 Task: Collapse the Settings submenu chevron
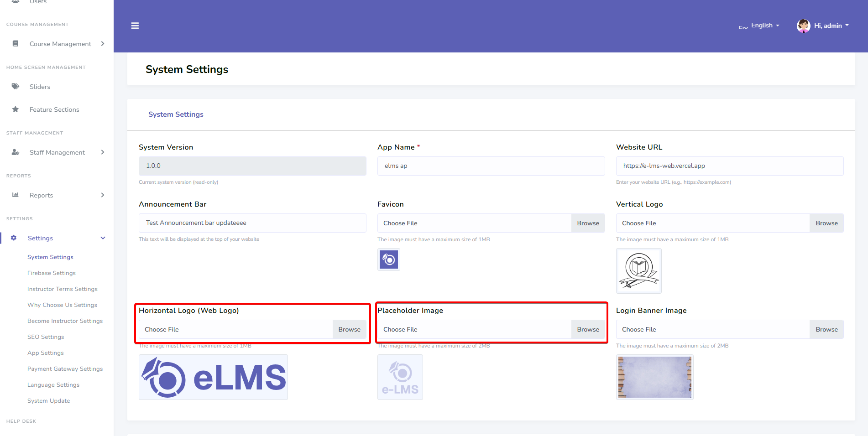coord(103,238)
